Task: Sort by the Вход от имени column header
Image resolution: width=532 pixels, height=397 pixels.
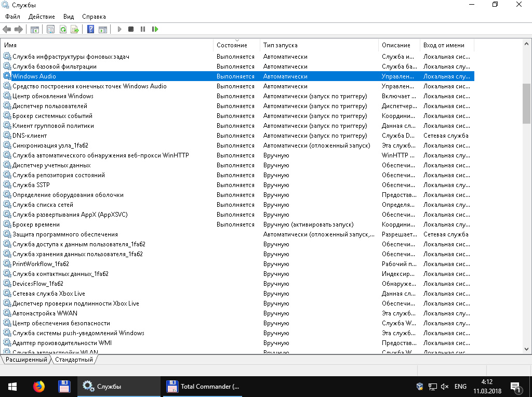Action: (x=447, y=45)
